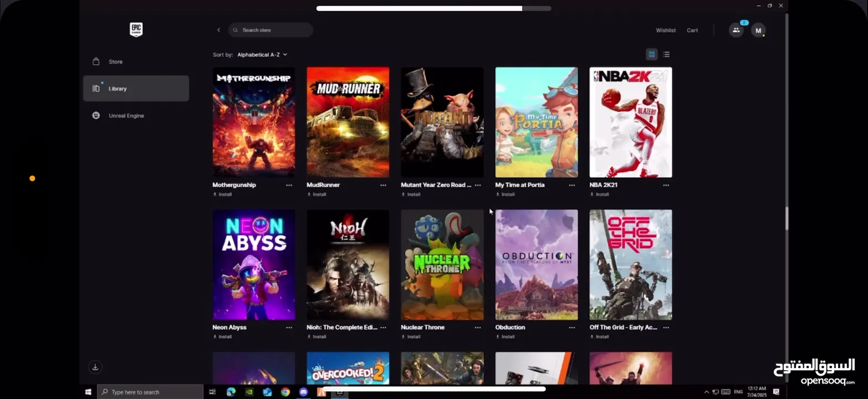Open the Wishlist link
Image resolution: width=868 pixels, height=399 pixels.
(666, 30)
